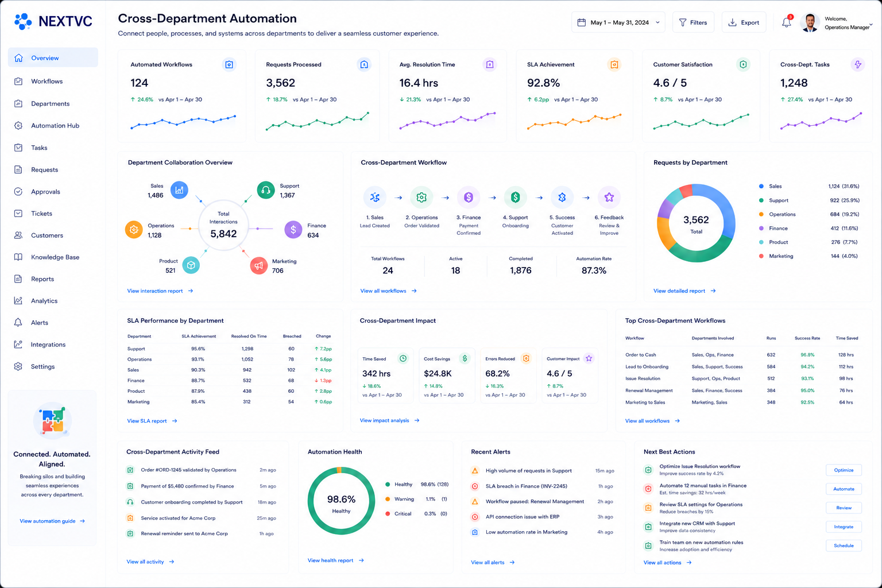Open View interaction report link
The height and width of the screenshot is (588, 882).
(160, 291)
